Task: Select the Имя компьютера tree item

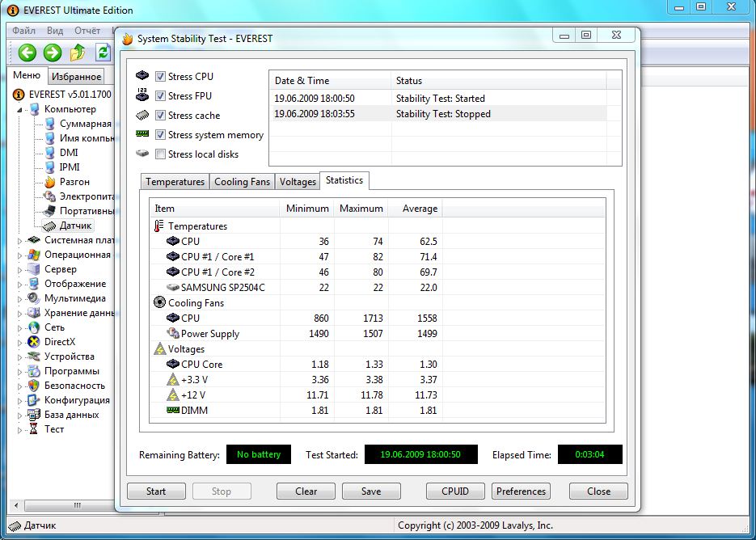Action: [x=79, y=138]
